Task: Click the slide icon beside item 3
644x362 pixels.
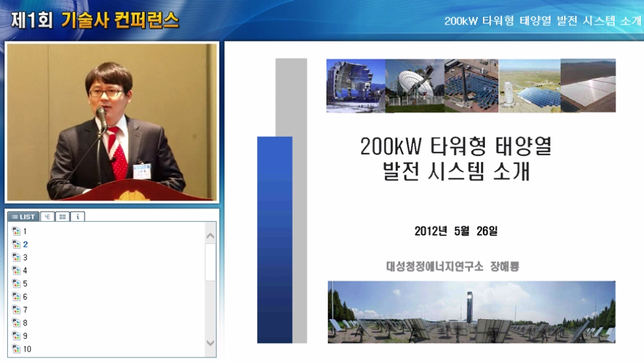Action: point(16,258)
